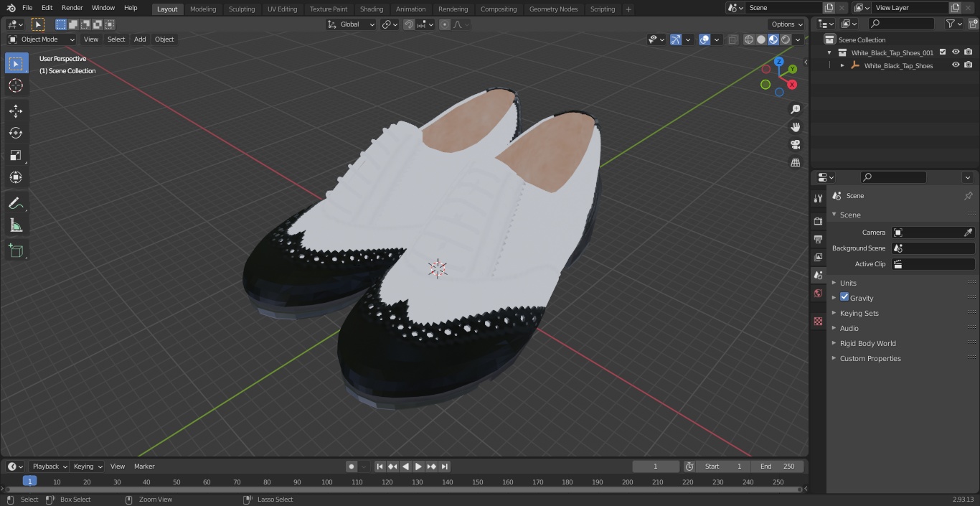Open Global transform orientation dropdown
This screenshot has height=506, width=980.
click(x=352, y=24)
